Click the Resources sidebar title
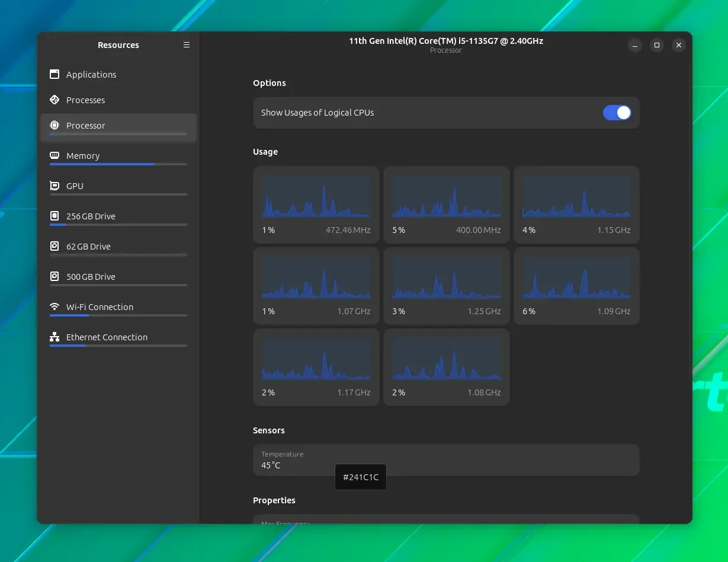The height and width of the screenshot is (562, 728). point(118,45)
